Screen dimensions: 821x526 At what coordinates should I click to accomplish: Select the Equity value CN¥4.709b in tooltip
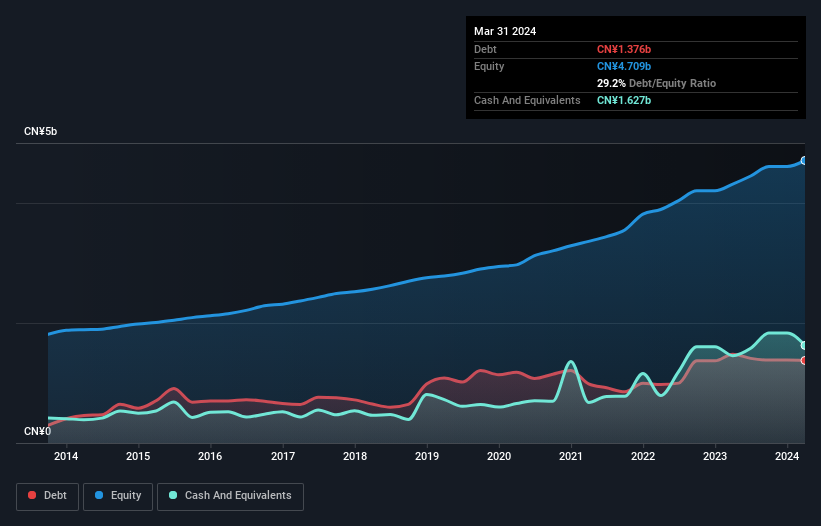point(623,66)
